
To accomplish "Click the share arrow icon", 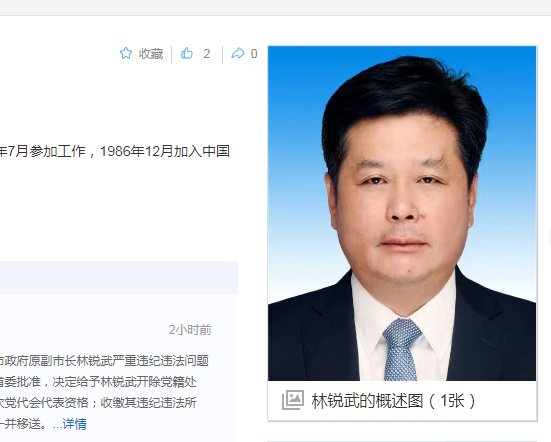I will [x=238, y=53].
